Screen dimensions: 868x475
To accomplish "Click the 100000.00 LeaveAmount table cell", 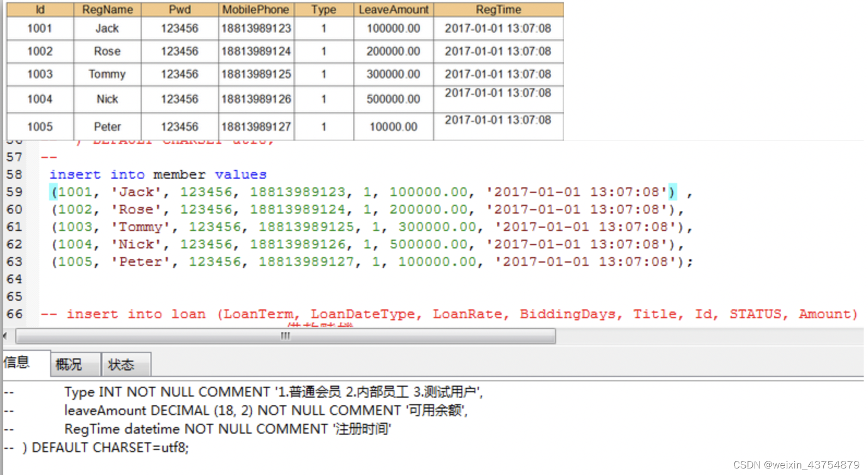I will click(394, 28).
